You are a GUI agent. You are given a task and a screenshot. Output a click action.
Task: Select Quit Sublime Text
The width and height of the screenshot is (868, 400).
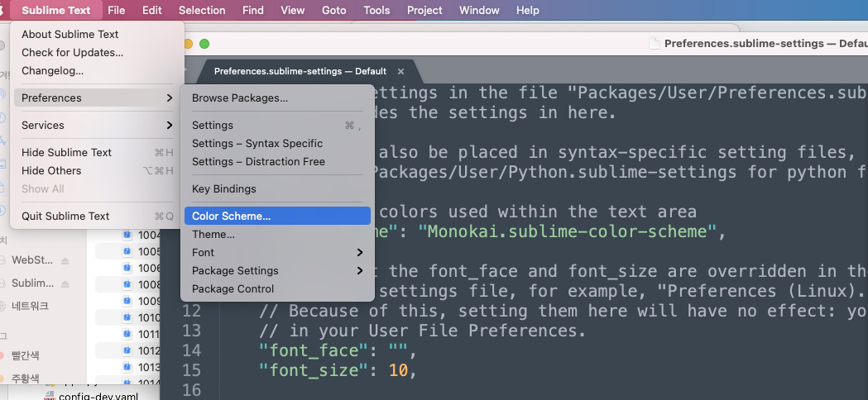97,216
